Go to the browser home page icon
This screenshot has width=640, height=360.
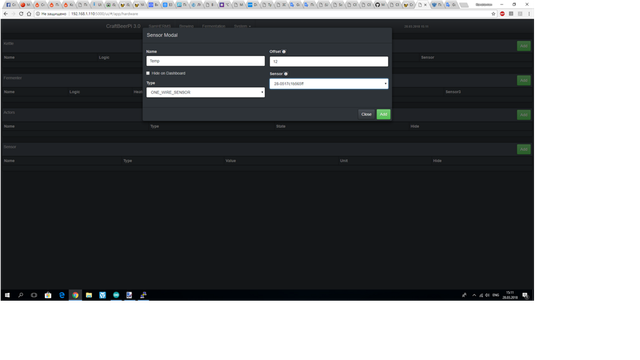point(29,13)
